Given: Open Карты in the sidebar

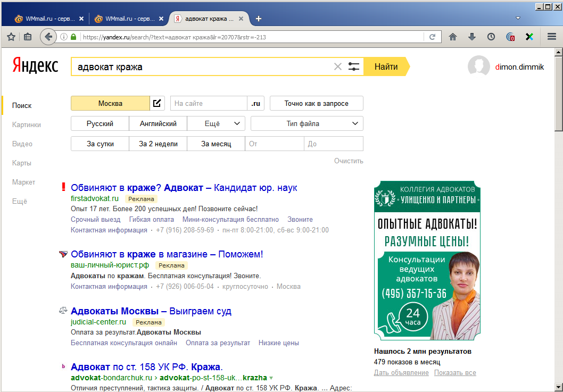Looking at the screenshot, I should tap(21, 163).
